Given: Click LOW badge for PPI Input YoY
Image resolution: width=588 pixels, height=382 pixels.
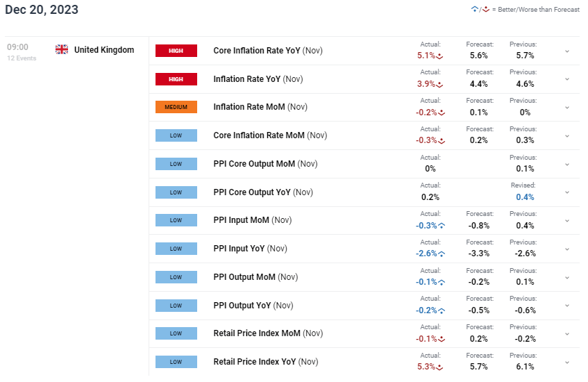Looking at the screenshot, I should [x=176, y=249].
